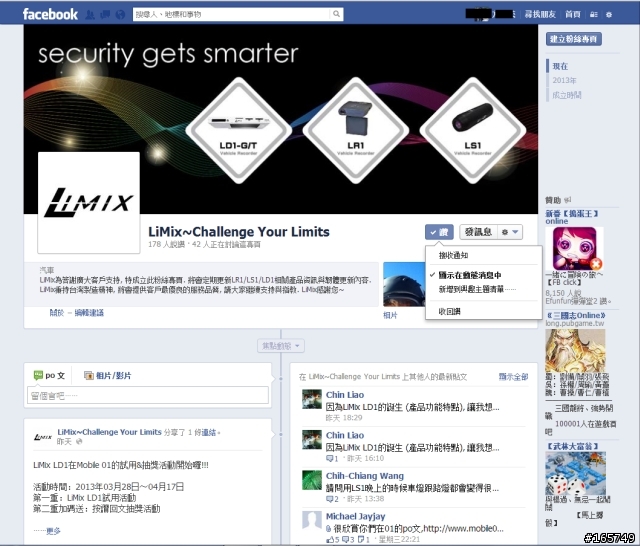Viewport: 640px width, 546px height.
Task: Click the Facebook logo
Action: coord(50,14)
